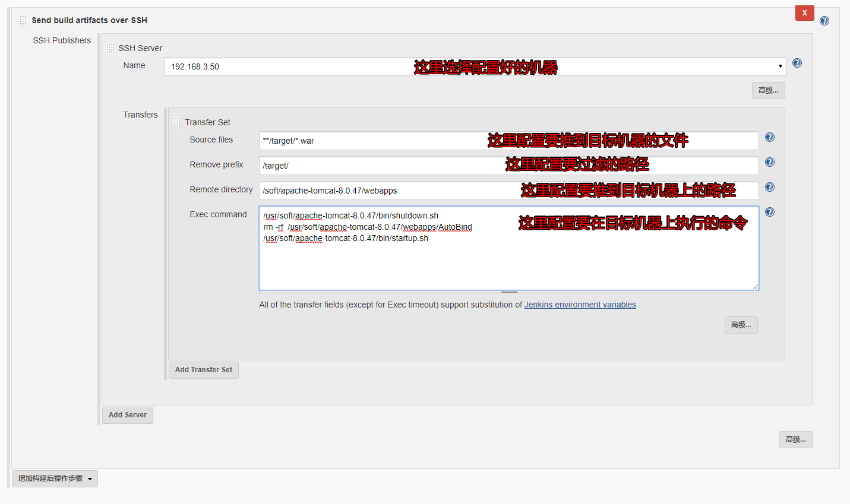Grab the drag handle beside SSH Server

(110, 48)
